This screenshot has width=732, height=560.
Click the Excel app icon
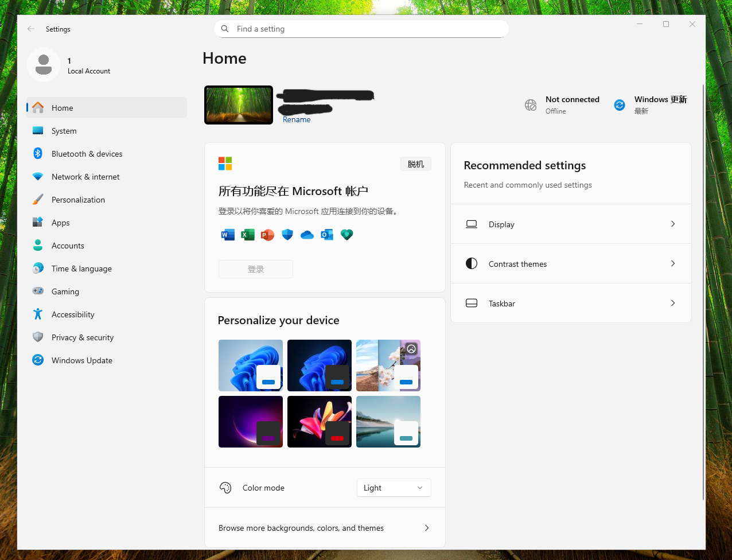(x=248, y=235)
